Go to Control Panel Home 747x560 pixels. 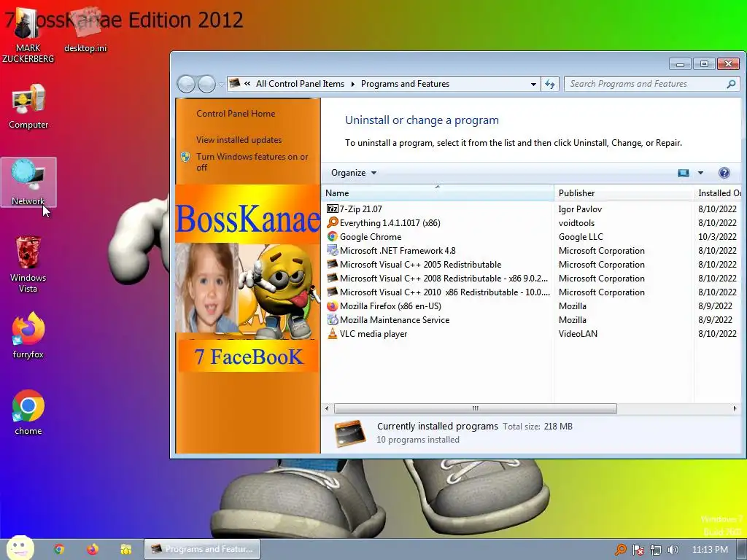(x=236, y=114)
